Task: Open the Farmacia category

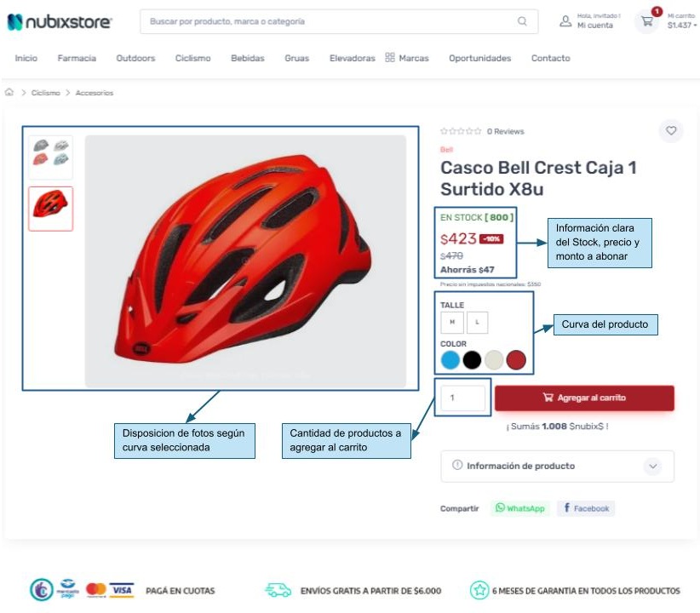Action: (x=77, y=58)
